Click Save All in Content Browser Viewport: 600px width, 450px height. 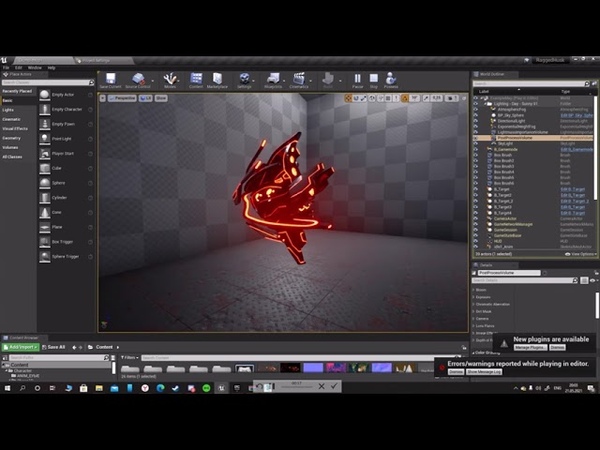pyautogui.click(x=54, y=347)
